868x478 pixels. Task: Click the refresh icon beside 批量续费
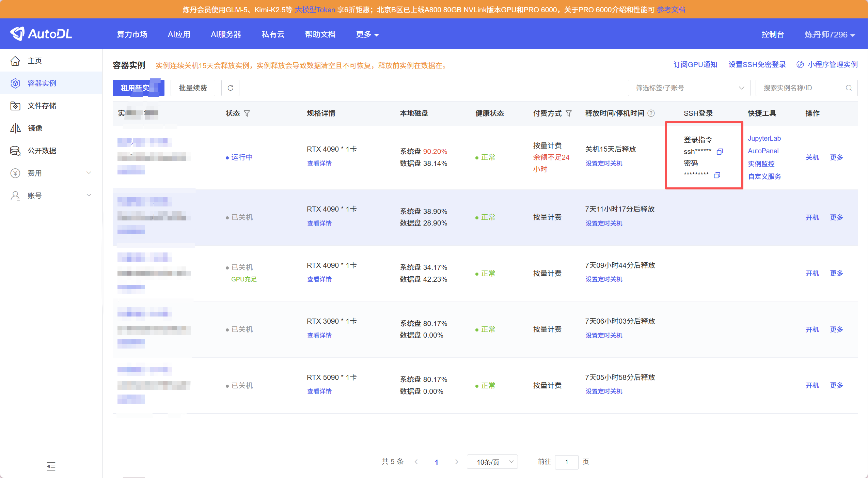click(230, 88)
